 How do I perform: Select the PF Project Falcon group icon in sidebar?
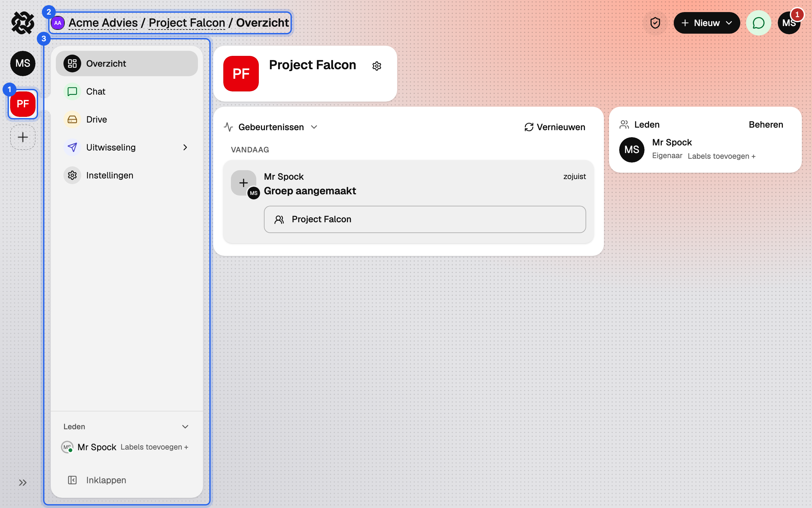coord(23,104)
